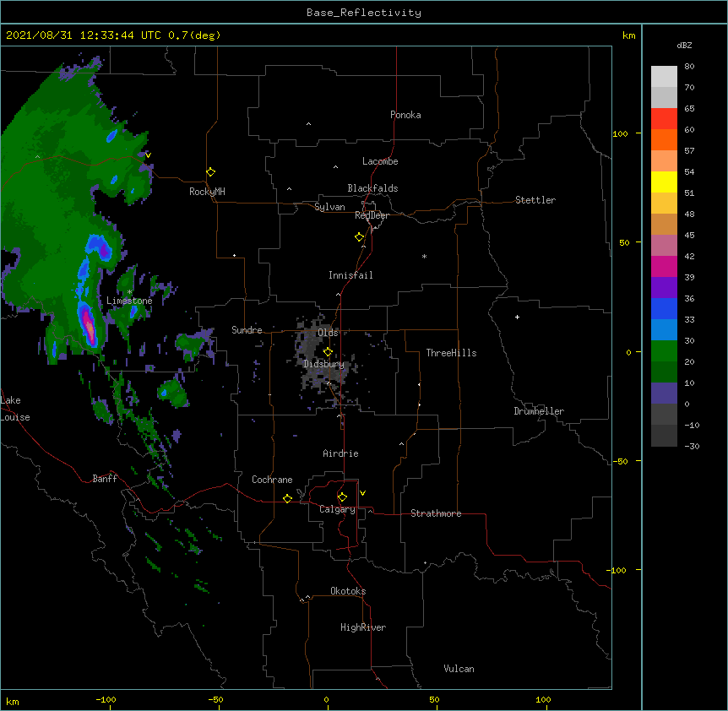Click the 80 value on the dBZ scale

[x=689, y=67]
